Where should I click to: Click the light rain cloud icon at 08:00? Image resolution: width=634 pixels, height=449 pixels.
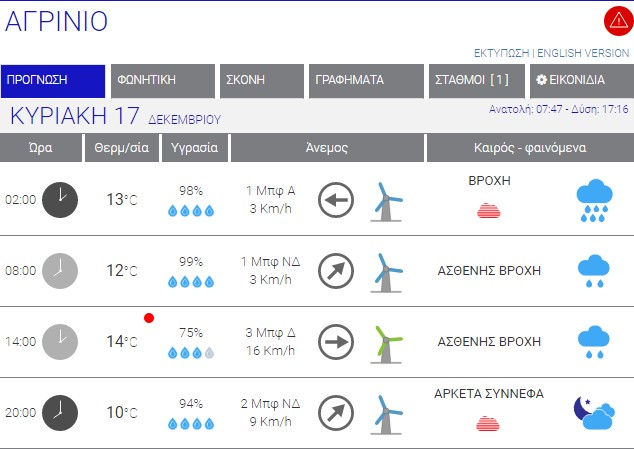point(594,270)
